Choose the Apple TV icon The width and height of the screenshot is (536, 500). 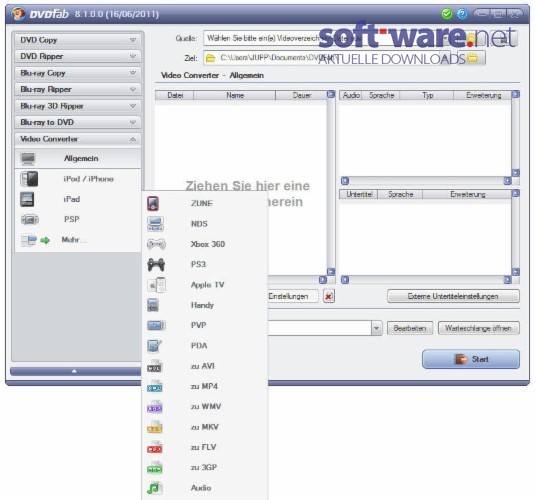[157, 285]
